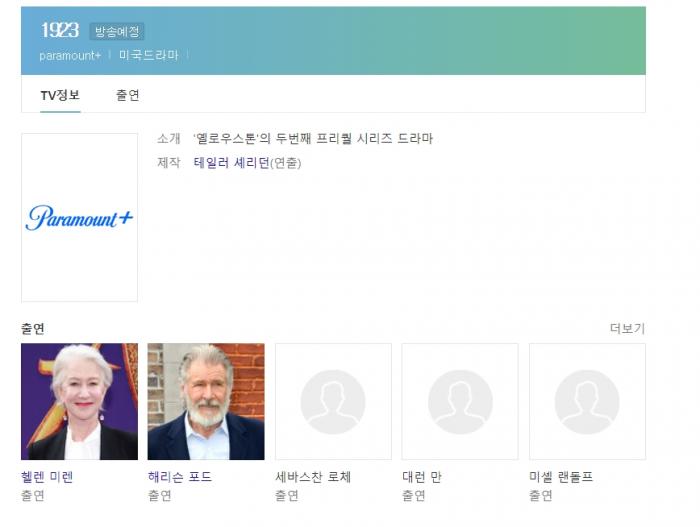Viewport: 700px width, 527px height.
Task: Click the 미국드라마 genre label
Action: click(x=148, y=55)
